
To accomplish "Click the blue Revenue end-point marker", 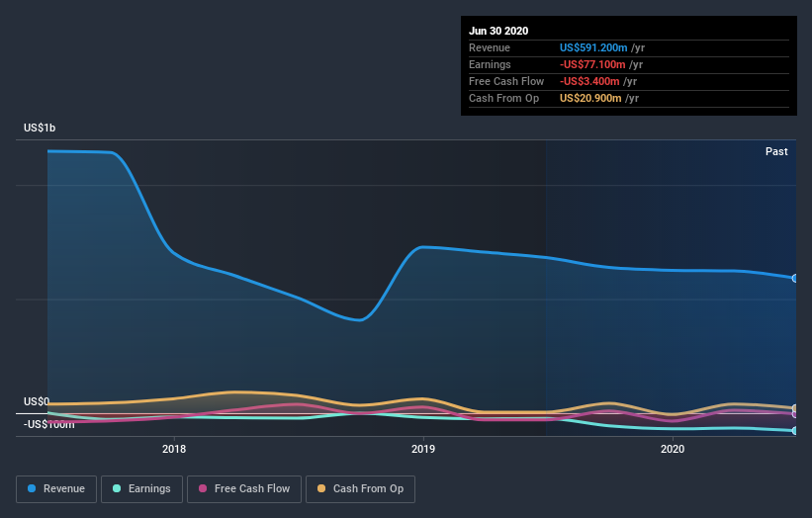I will 795,279.
